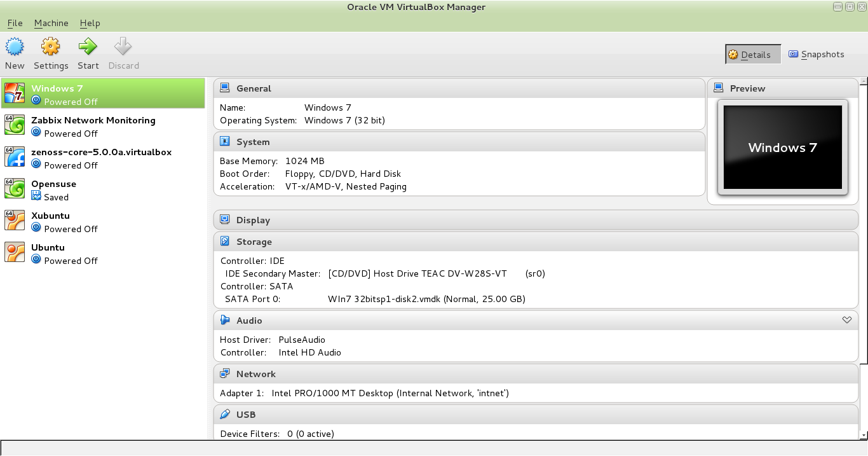Open the Help menu
The width and height of the screenshot is (868, 456).
click(90, 23)
